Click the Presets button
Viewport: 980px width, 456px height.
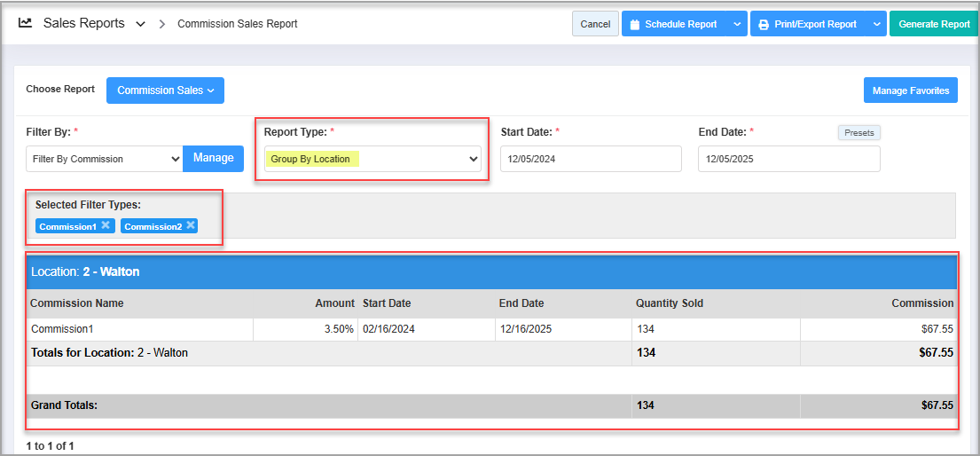(x=858, y=133)
